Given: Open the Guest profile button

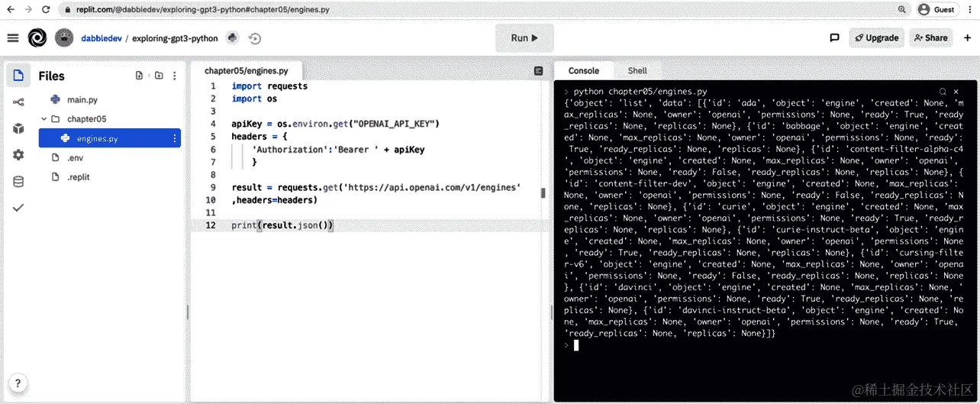Looking at the screenshot, I should click(936, 9).
